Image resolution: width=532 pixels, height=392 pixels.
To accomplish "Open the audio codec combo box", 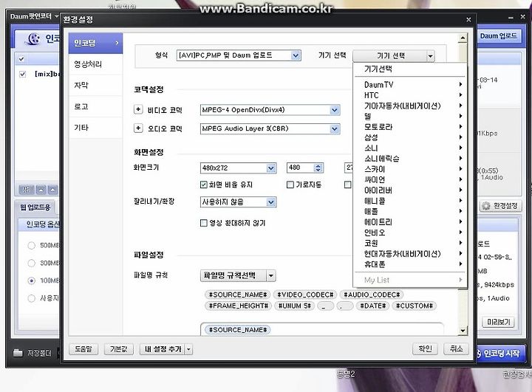I will pyautogui.click(x=270, y=128).
